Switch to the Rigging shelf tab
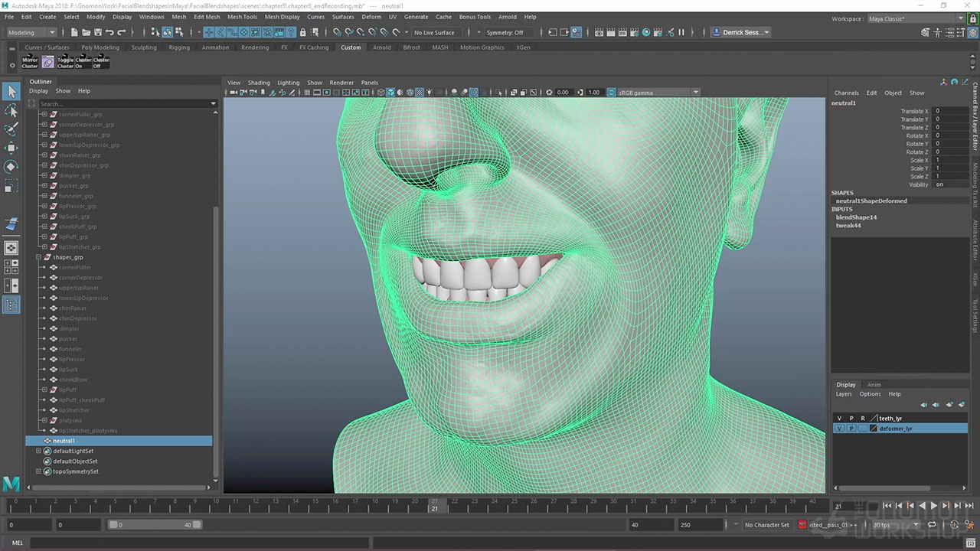 tap(179, 47)
